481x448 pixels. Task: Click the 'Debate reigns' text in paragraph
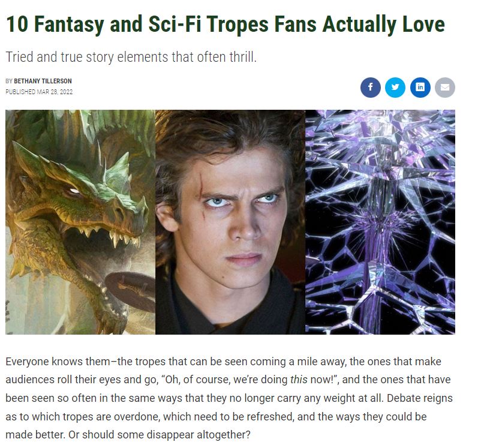coord(420,398)
